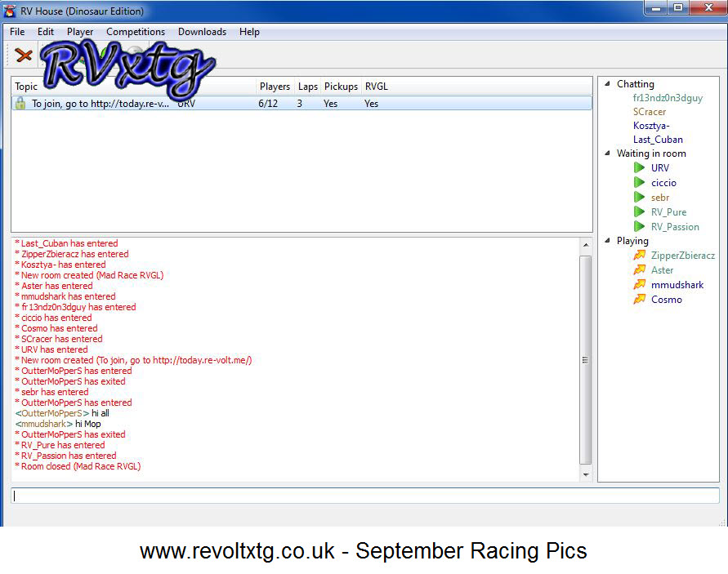The height and width of the screenshot is (574, 728).
Task: Select player ciccio in Waiting in room
Action: (663, 183)
